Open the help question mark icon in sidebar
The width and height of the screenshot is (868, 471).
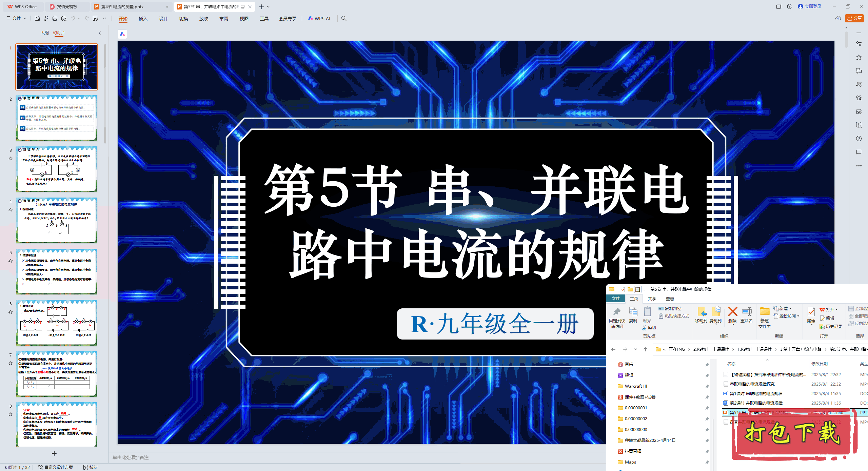(x=859, y=139)
